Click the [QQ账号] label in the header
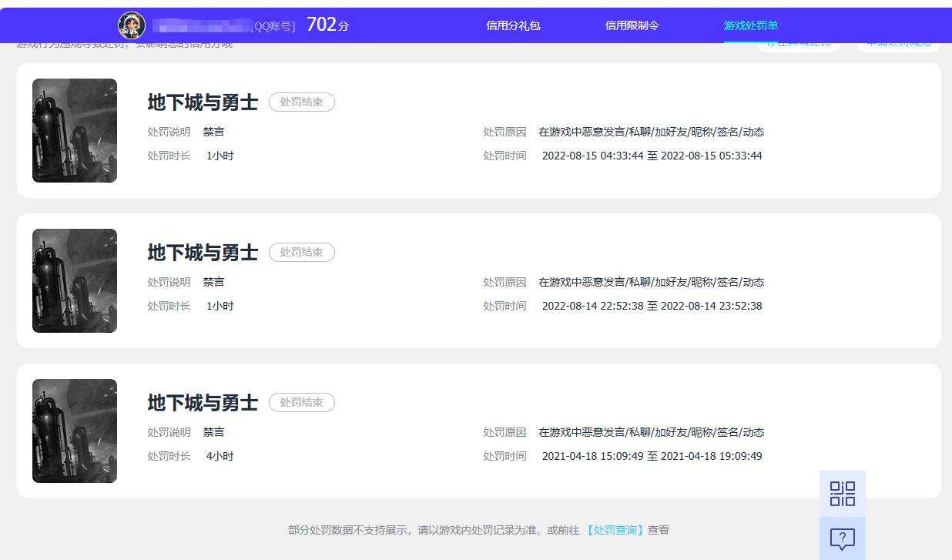952x560 pixels. [x=273, y=26]
